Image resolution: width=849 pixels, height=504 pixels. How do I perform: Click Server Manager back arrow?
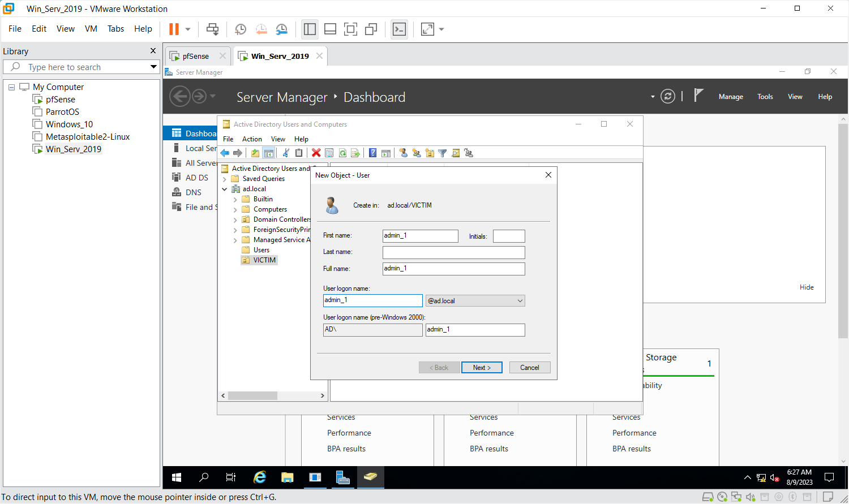(x=180, y=96)
